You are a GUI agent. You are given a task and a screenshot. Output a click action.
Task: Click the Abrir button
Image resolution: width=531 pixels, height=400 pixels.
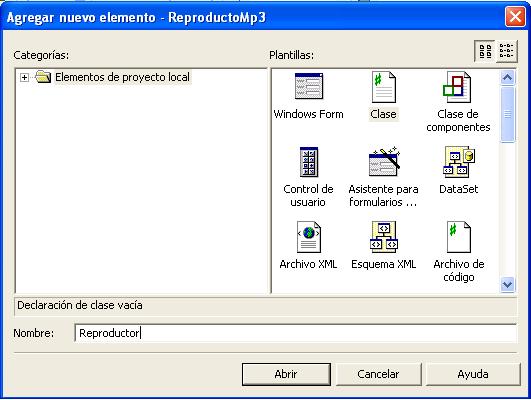286,374
